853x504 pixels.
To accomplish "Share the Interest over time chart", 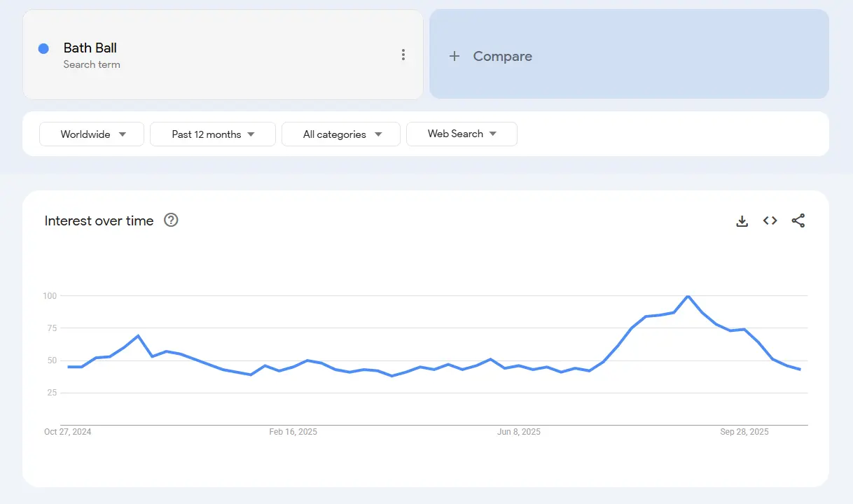I will point(798,220).
